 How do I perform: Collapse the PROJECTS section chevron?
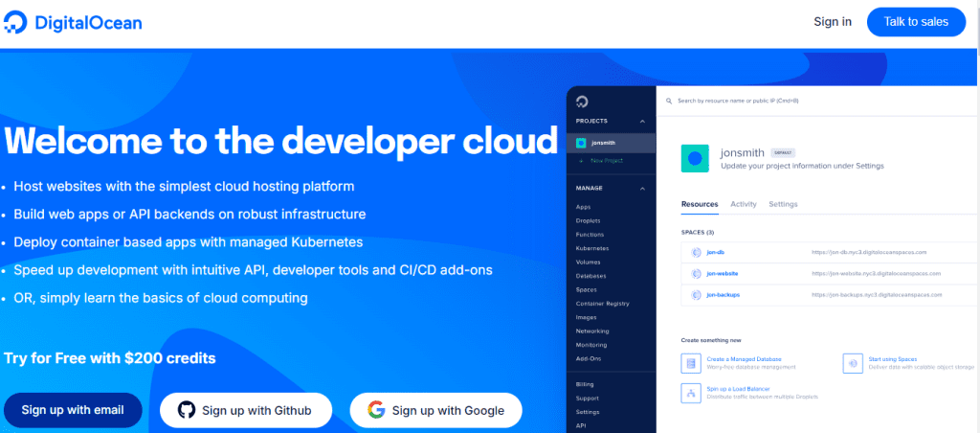tap(642, 122)
